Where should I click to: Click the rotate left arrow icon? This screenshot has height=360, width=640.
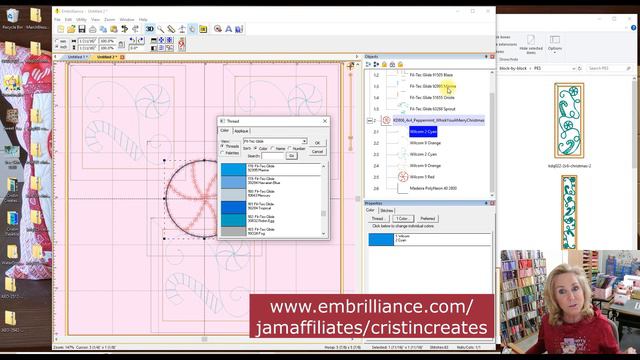click(132, 40)
